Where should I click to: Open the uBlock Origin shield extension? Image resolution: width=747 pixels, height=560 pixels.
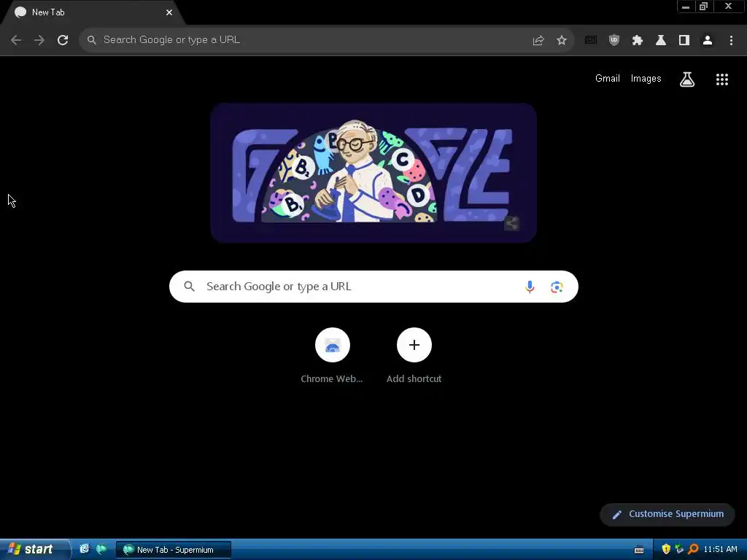coord(614,40)
